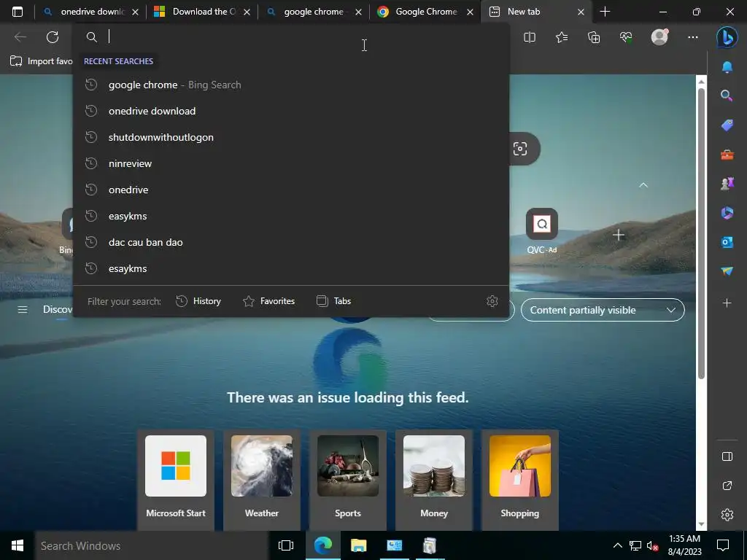This screenshot has height=560, width=747.
Task: Filter the search by Favorites
Action: (x=268, y=301)
